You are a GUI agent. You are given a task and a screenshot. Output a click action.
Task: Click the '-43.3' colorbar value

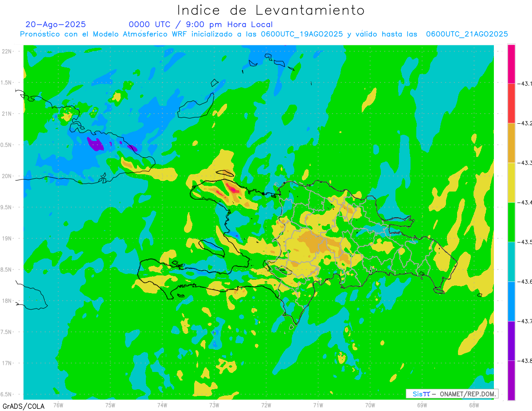point(525,163)
